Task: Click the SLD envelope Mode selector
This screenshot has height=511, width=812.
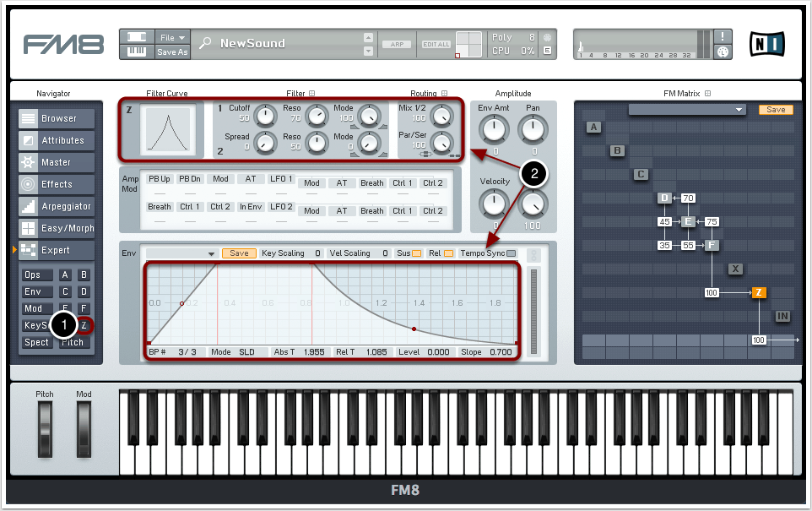Action: tap(246, 352)
